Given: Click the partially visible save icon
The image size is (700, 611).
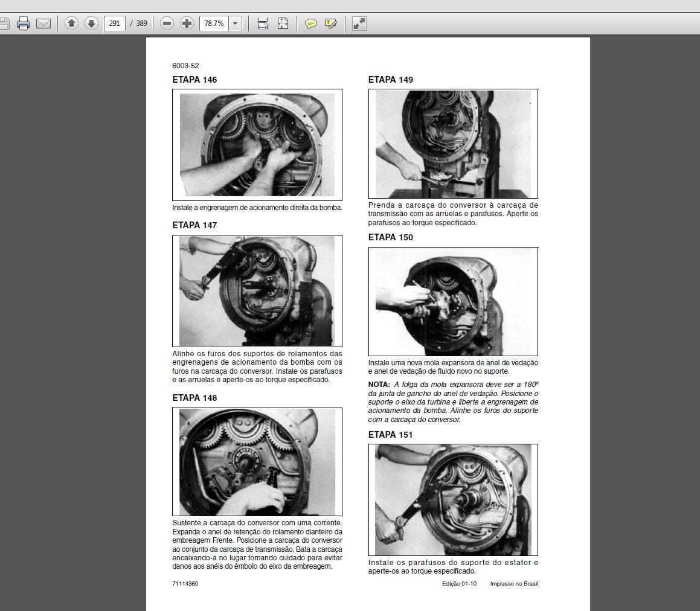Looking at the screenshot, I should pos(4,23).
